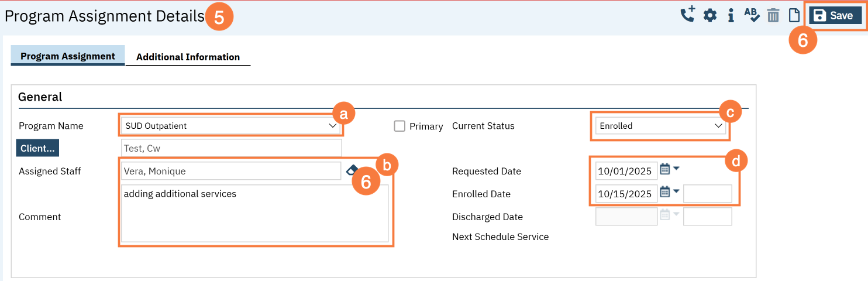The height and width of the screenshot is (281, 868).
Task: Switch to the Additional Information tab
Action: coord(188,57)
